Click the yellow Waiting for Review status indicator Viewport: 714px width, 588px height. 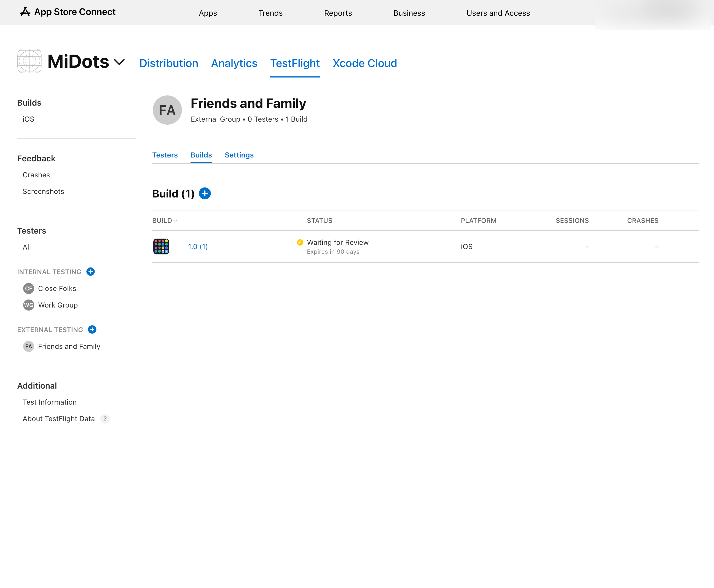300,242
